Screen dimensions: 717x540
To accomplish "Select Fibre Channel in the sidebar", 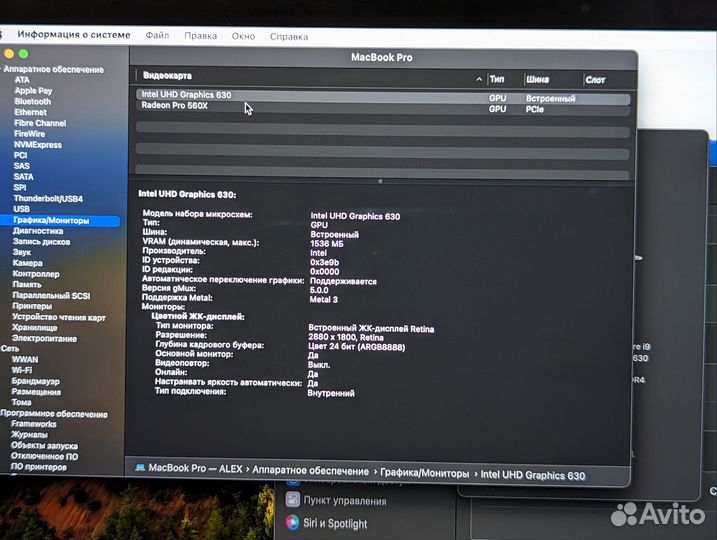I will (x=40, y=123).
